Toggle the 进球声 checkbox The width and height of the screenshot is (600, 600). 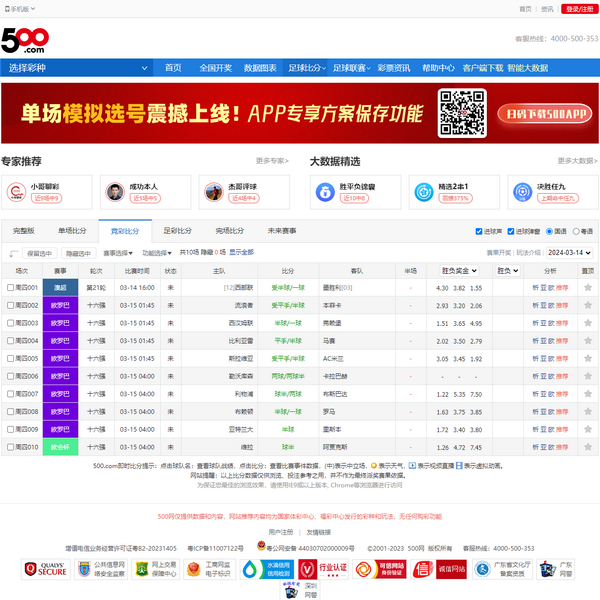coord(478,231)
